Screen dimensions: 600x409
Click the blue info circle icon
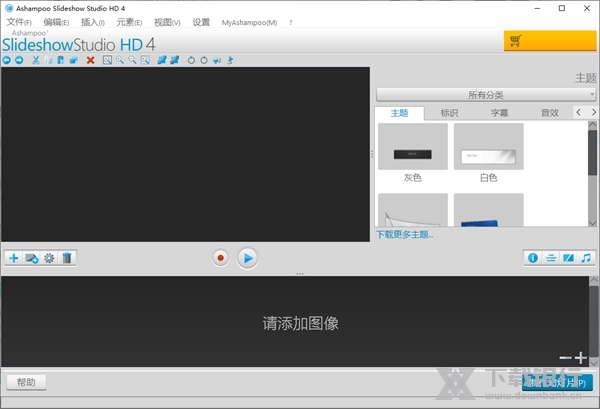[x=533, y=258]
